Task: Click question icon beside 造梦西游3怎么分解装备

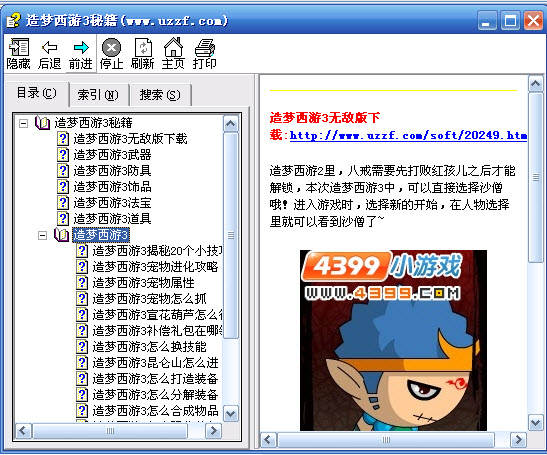Action: click(82, 395)
